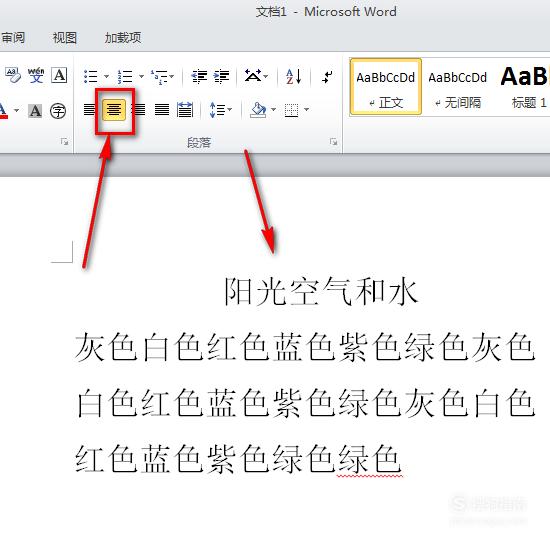Open the 审阅 ribbon tab
The width and height of the screenshot is (550, 550).
pos(13,38)
